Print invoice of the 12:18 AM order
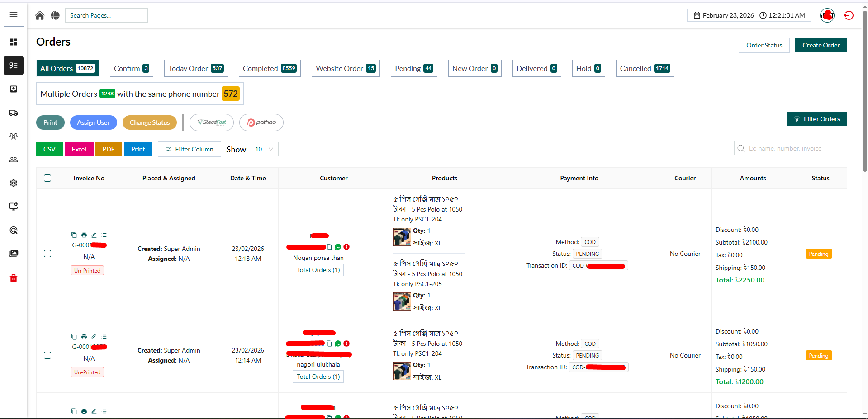Viewport: 868px width, 419px height. point(84,235)
